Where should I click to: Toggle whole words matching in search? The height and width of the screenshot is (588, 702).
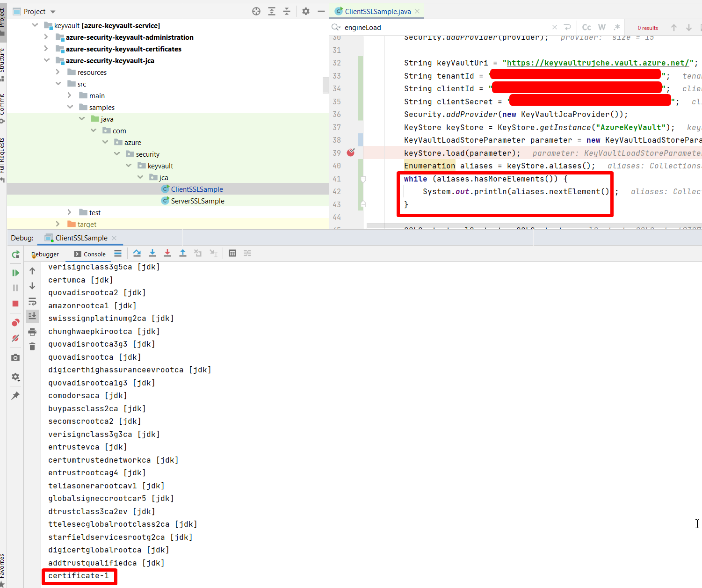602,27
